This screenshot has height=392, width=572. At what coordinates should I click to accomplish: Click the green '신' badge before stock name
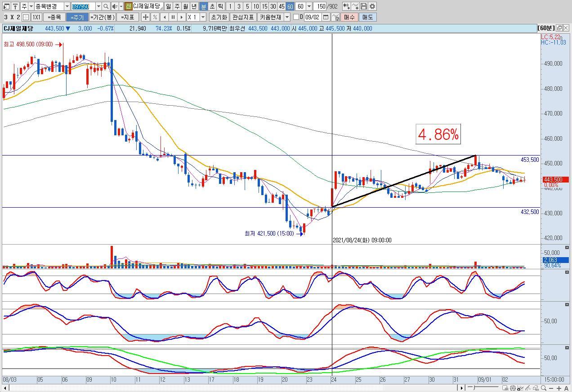(128, 6)
